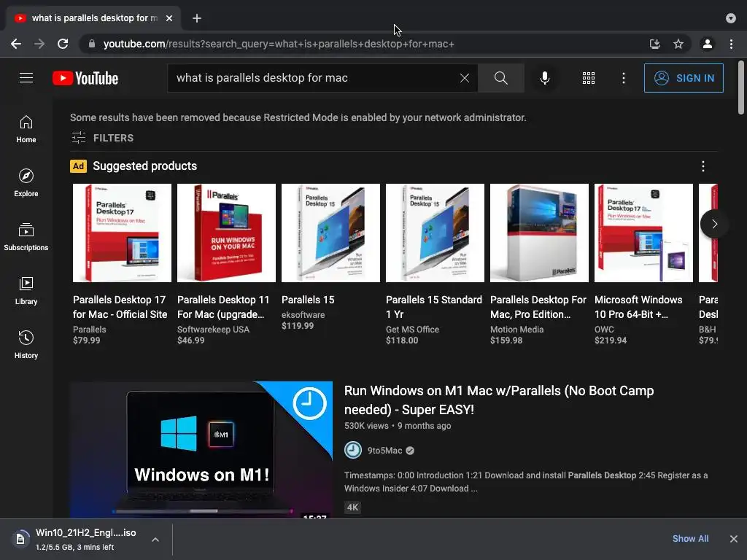Screen dimensions: 747x560
Task: Open the Chrome three-dot menu
Action: [x=731, y=44]
